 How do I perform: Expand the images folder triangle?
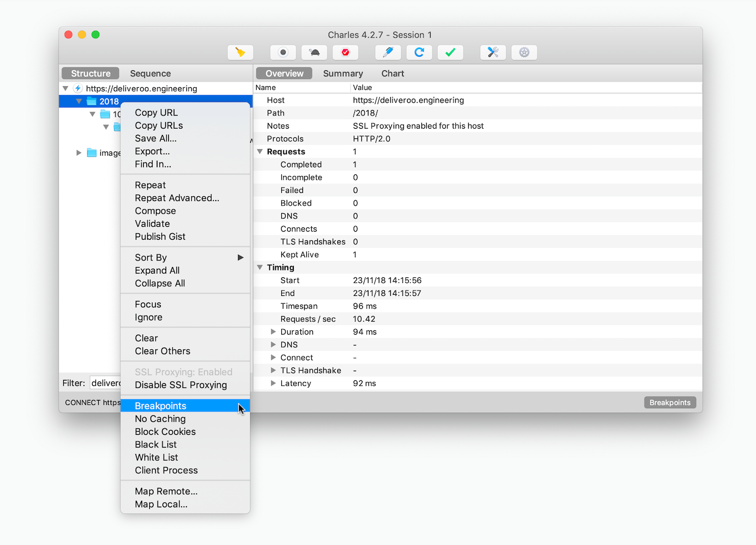[79, 153]
